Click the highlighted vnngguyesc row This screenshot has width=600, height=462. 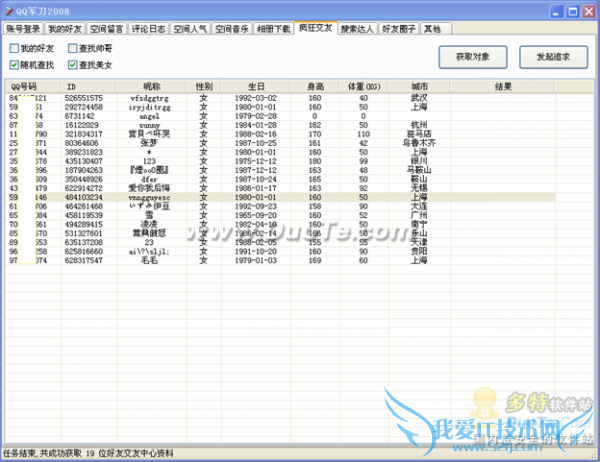[280, 197]
